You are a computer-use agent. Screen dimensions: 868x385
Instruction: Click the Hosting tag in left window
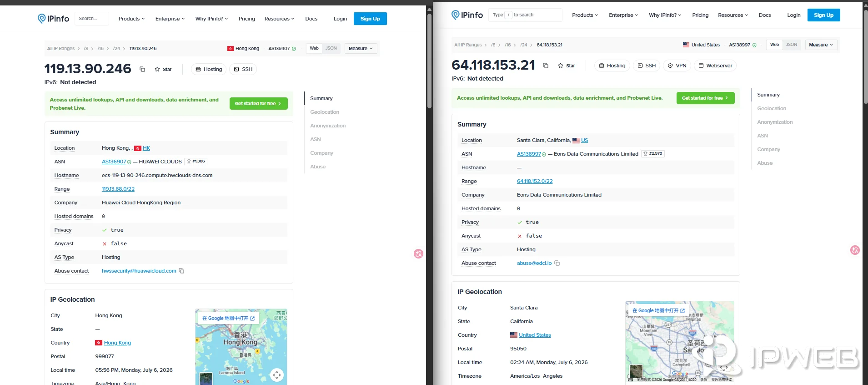(209, 69)
